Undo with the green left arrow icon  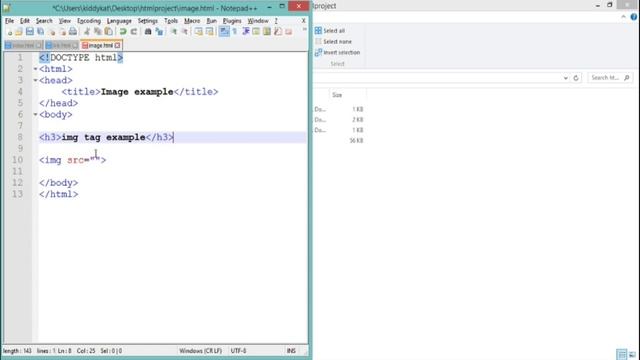click(123, 32)
